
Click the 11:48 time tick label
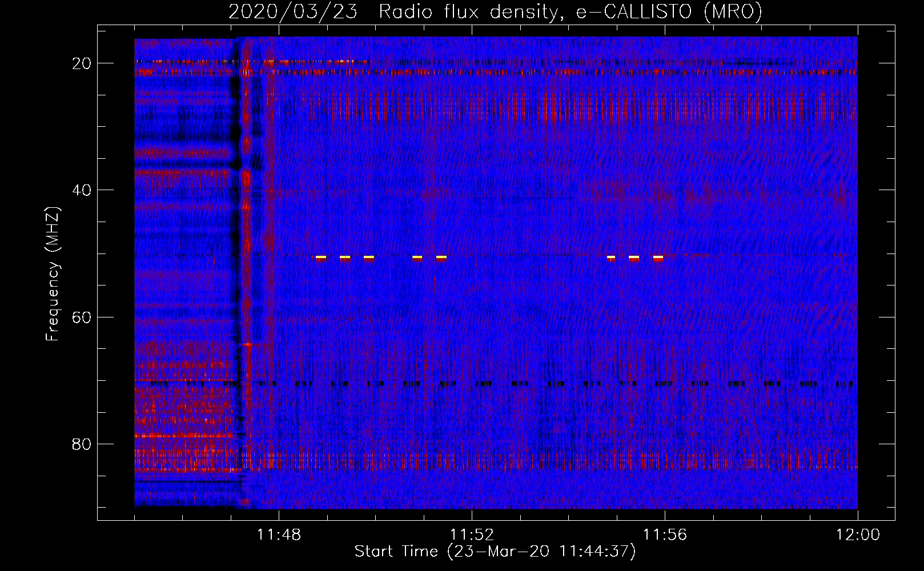[x=279, y=534]
